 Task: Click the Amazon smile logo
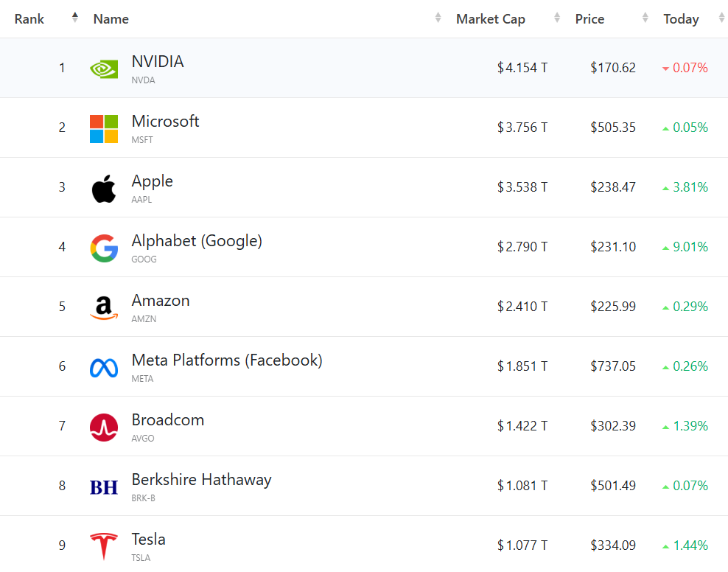[x=104, y=308]
